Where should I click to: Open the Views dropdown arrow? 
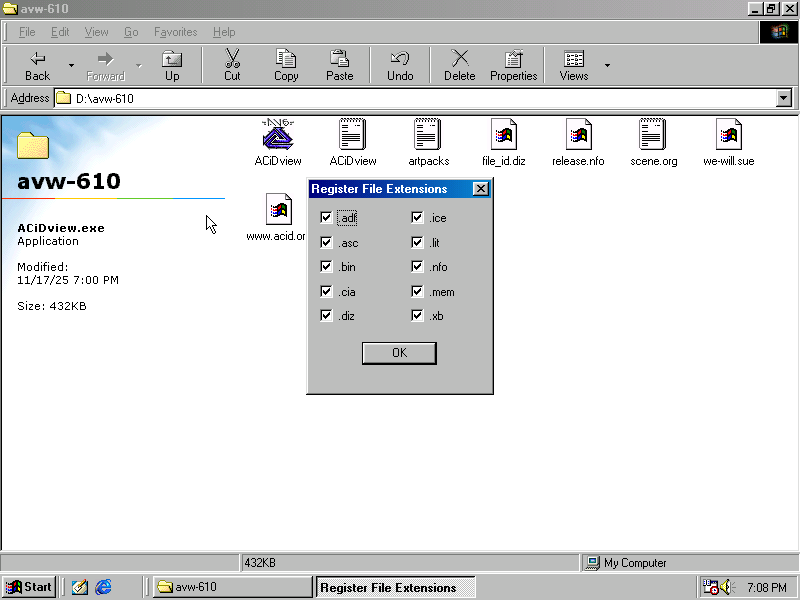pyautogui.click(x=607, y=66)
